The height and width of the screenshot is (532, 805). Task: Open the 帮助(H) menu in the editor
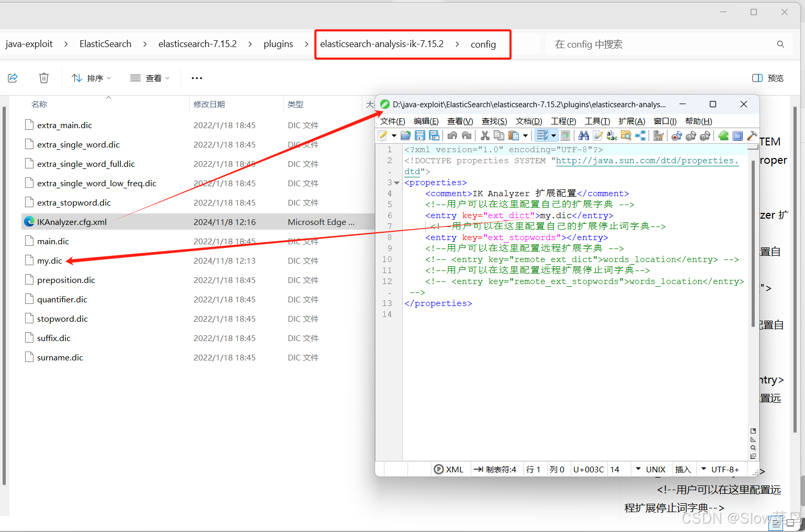698,121
